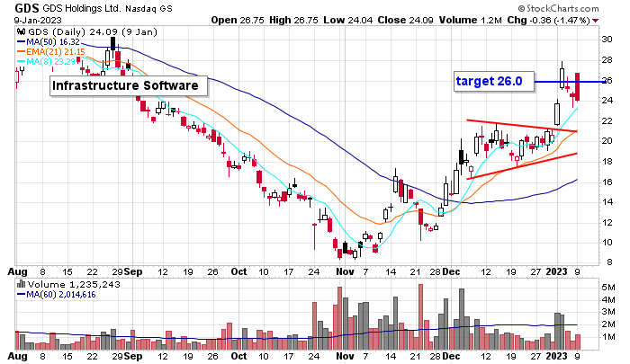
Task: Click the MA(60) 2,014,616 legend entry
Action: 56,295
